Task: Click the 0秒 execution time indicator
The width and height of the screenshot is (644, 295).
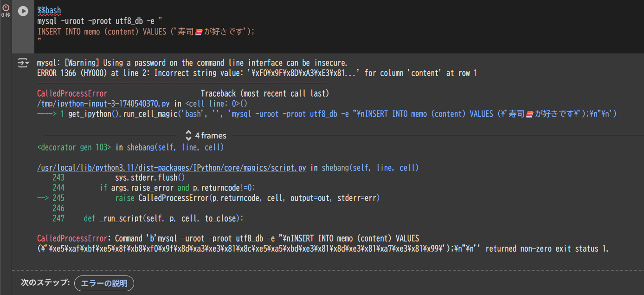Action: click(x=6, y=14)
